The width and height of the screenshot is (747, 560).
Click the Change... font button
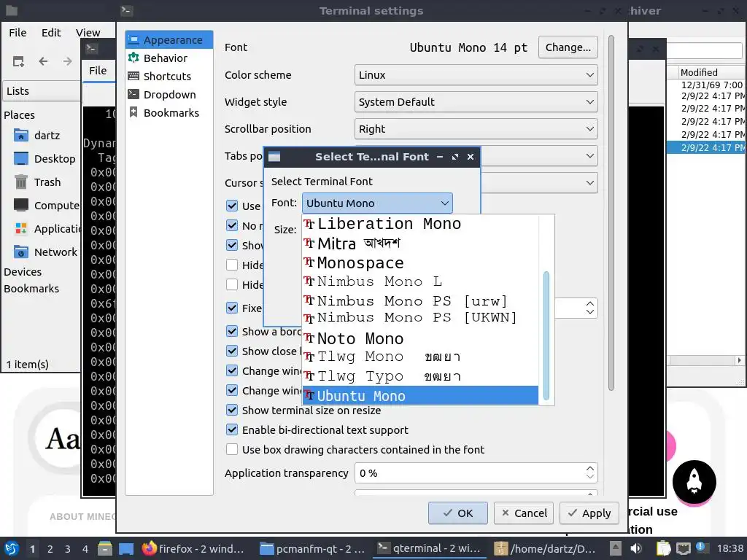point(568,47)
